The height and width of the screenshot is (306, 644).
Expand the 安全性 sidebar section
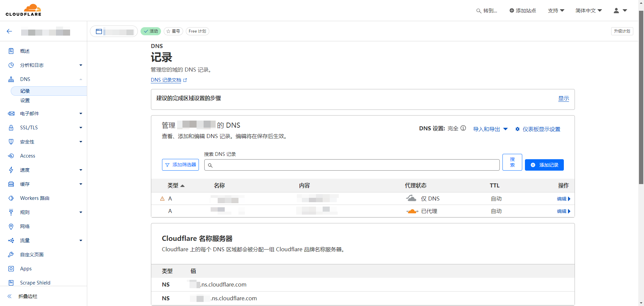coord(81,142)
